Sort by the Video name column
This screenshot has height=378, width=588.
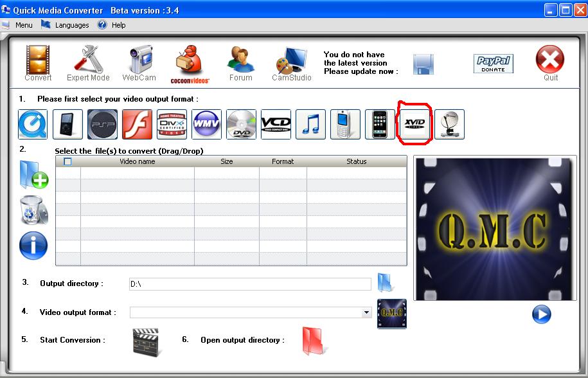tap(138, 161)
